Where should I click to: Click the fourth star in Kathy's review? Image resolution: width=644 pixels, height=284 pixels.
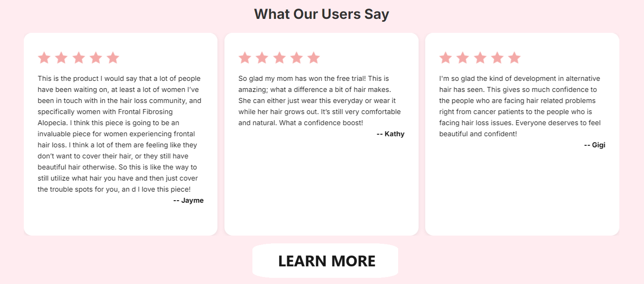(x=296, y=58)
